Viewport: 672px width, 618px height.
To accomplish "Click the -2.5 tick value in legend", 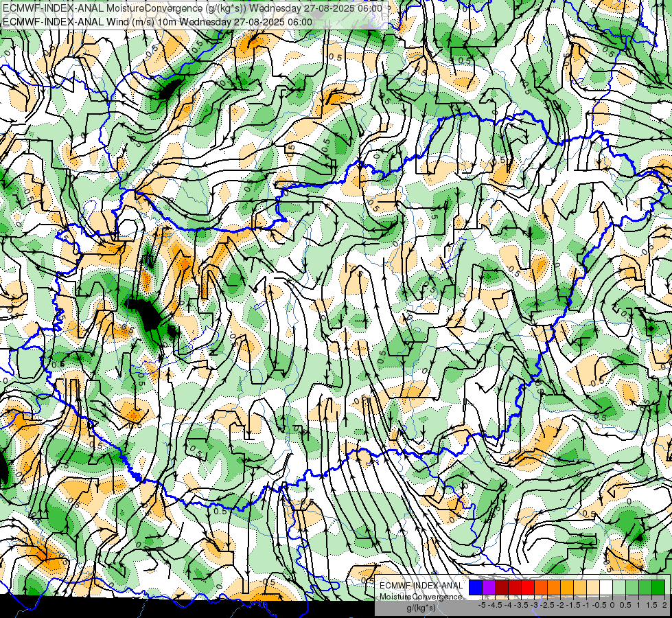I will tap(547, 605).
